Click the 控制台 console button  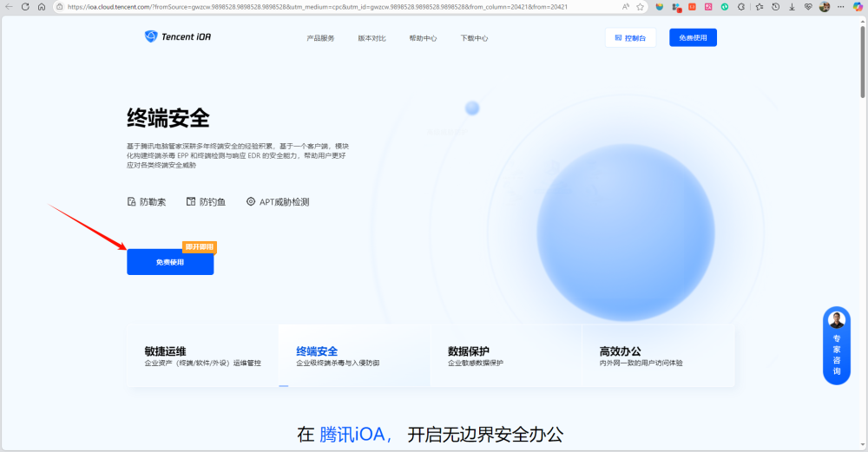[630, 37]
